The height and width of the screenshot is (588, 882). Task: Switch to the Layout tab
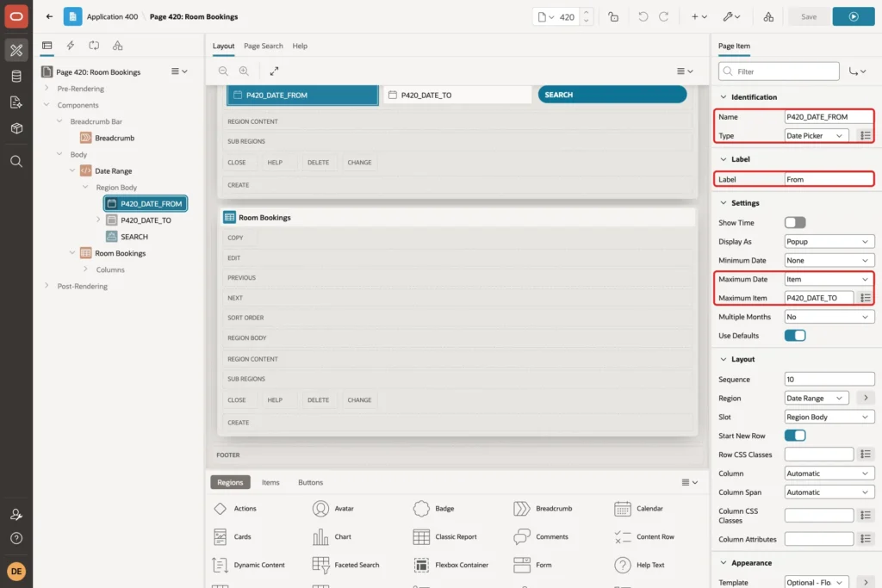[x=223, y=46]
